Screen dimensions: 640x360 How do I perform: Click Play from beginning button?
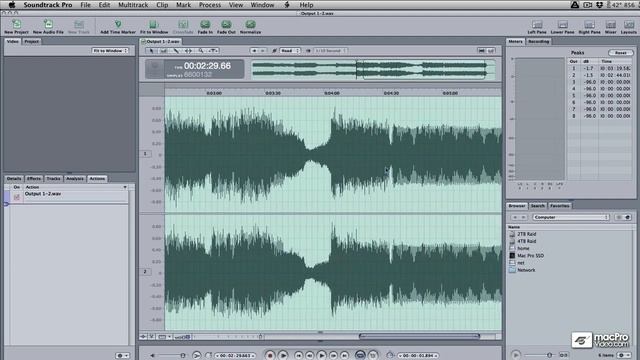pyautogui.click(x=283, y=356)
